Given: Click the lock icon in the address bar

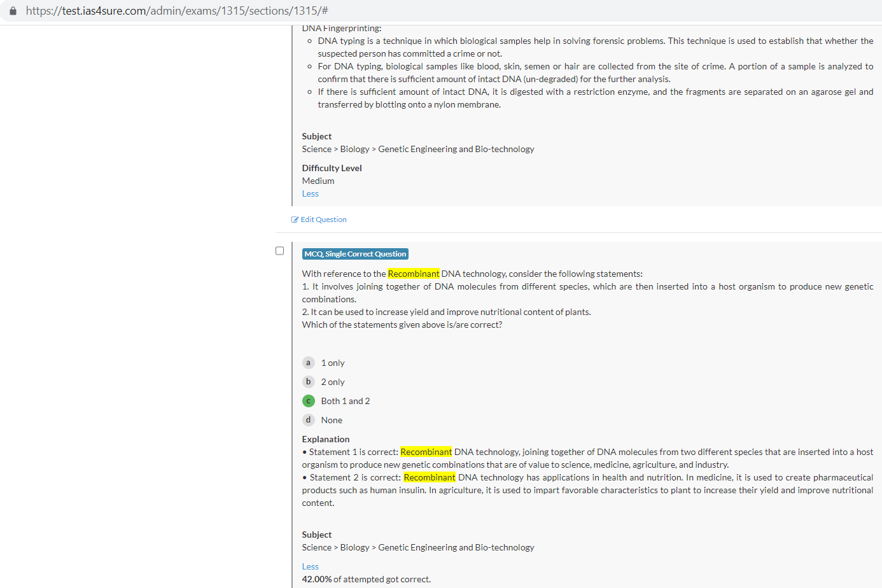Looking at the screenshot, I should click(x=13, y=11).
